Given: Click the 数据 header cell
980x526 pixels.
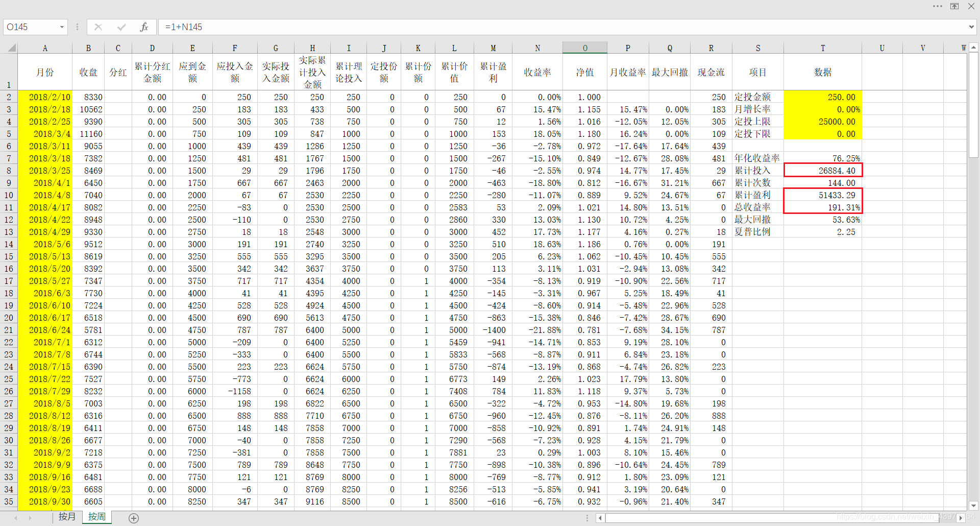Looking at the screenshot, I should pos(823,72).
